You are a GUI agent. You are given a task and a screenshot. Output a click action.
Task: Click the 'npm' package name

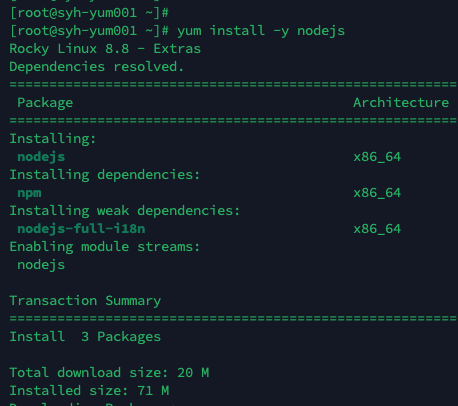pos(29,193)
